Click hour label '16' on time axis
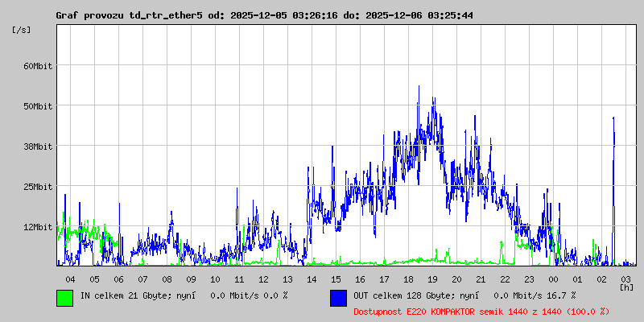644x322 pixels. [x=360, y=279]
